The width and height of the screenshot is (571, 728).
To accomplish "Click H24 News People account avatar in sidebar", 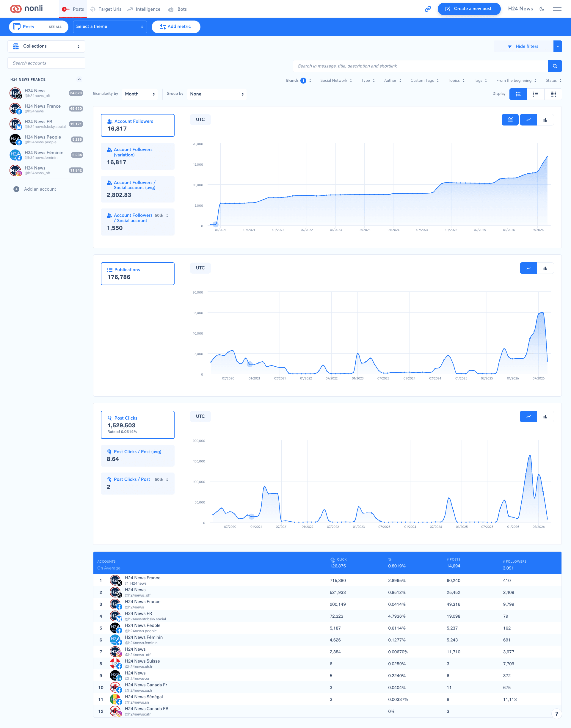I will tap(15, 139).
